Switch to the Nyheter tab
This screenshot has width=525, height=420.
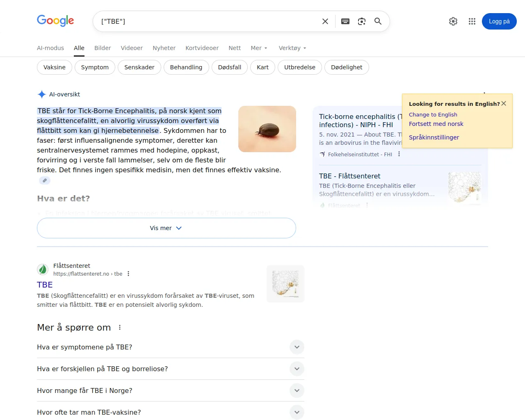point(164,48)
